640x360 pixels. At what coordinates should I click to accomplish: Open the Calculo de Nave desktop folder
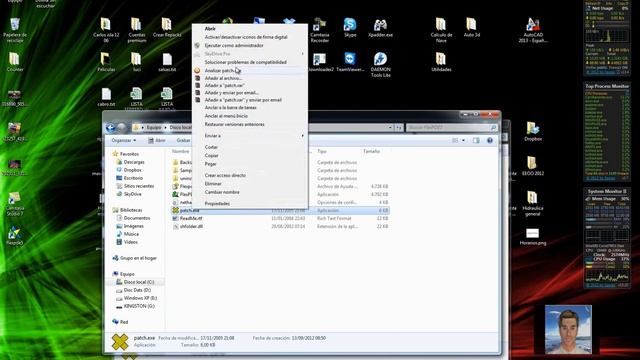441,30
